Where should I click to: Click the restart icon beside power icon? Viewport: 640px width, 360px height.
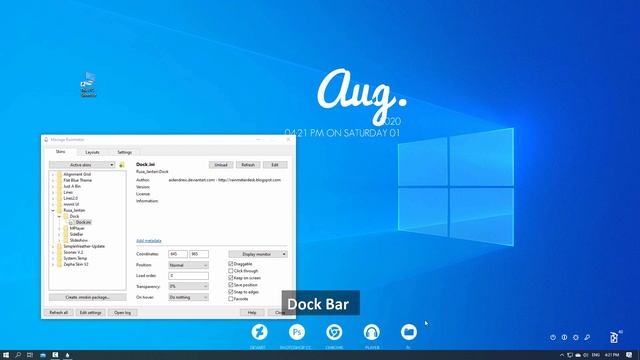click(x=564, y=337)
